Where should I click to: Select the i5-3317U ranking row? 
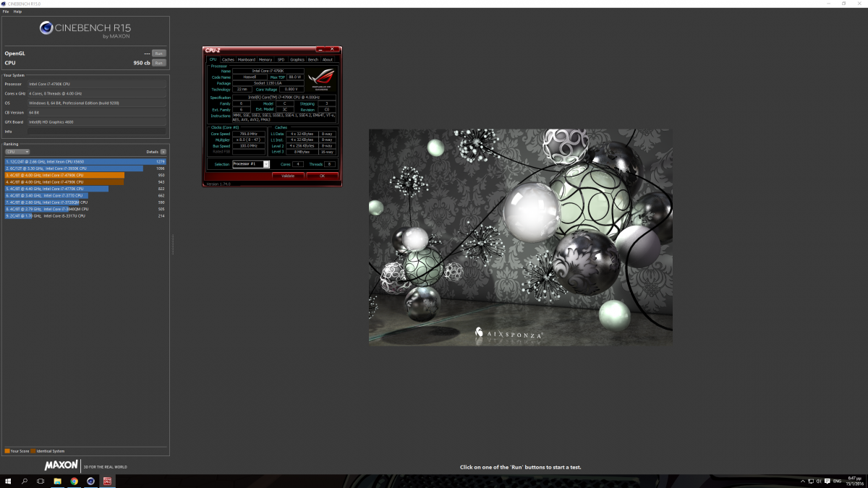pyautogui.click(x=85, y=215)
